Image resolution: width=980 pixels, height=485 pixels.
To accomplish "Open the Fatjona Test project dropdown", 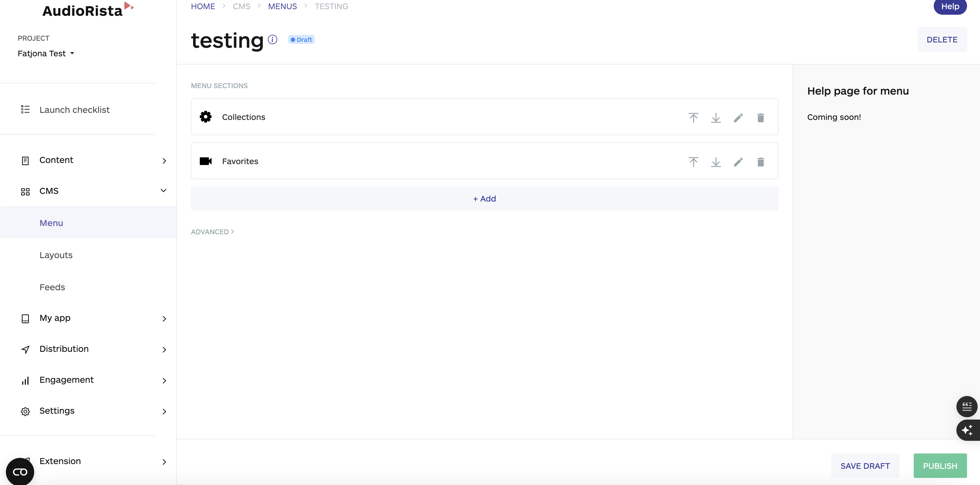I will tap(46, 54).
